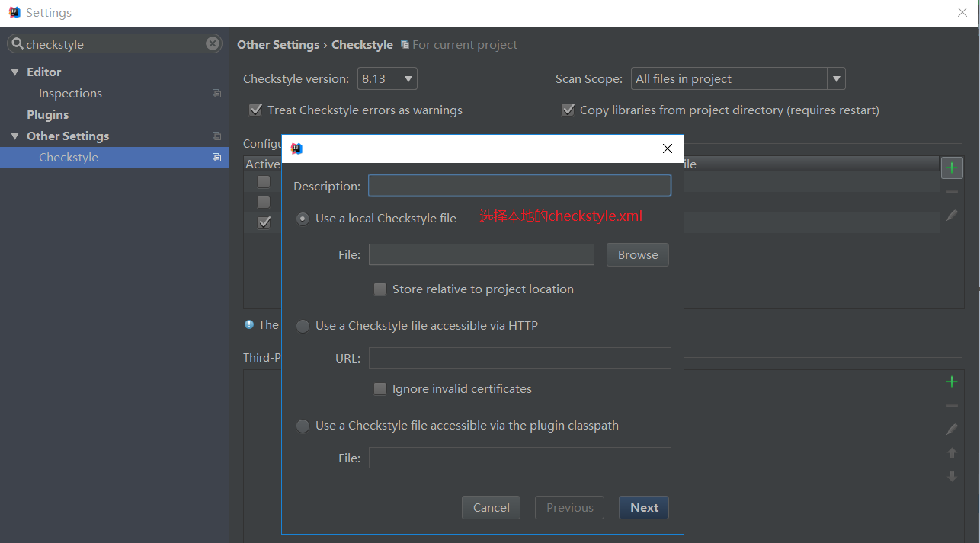This screenshot has height=543, width=980.
Task: Add a third-party check with green plus
Action: point(952,382)
